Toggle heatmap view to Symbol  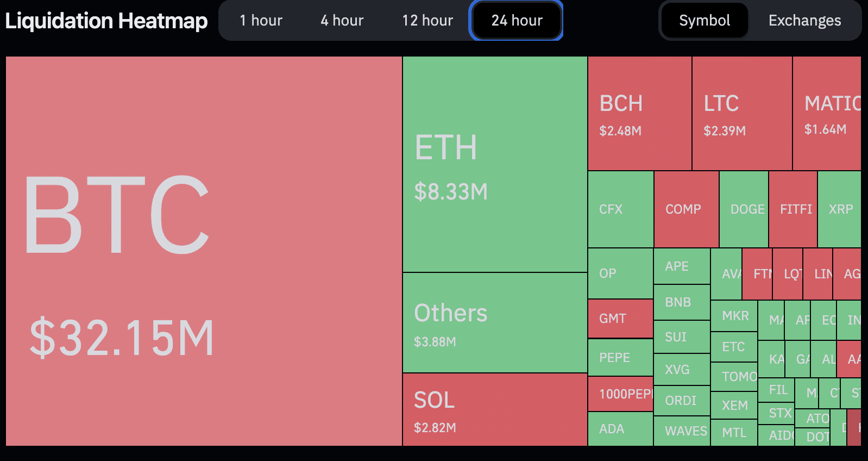(x=705, y=21)
